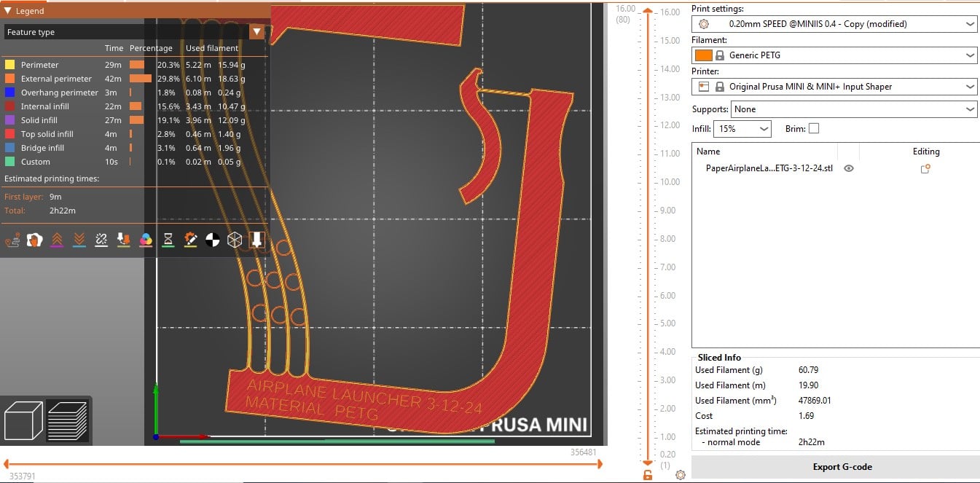Click the orange filament color swatch
The width and height of the screenshot is (980, 483).
(x=703, y=55)
